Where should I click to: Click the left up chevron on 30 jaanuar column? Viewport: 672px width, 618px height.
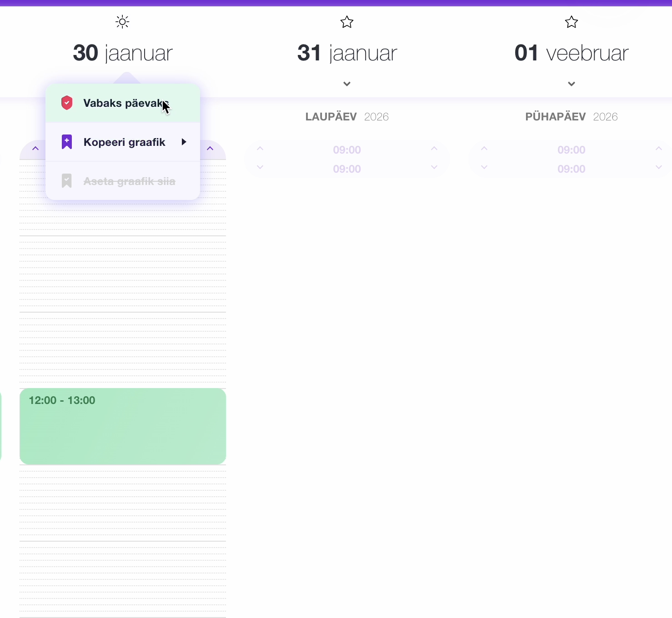click(x=35, y=149)
